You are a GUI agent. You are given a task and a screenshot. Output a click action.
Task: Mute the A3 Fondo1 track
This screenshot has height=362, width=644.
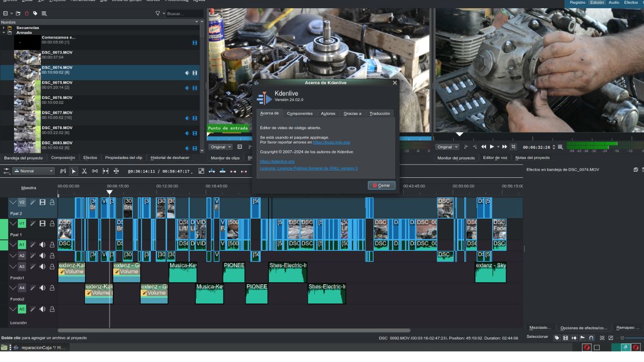click(42, 266)
